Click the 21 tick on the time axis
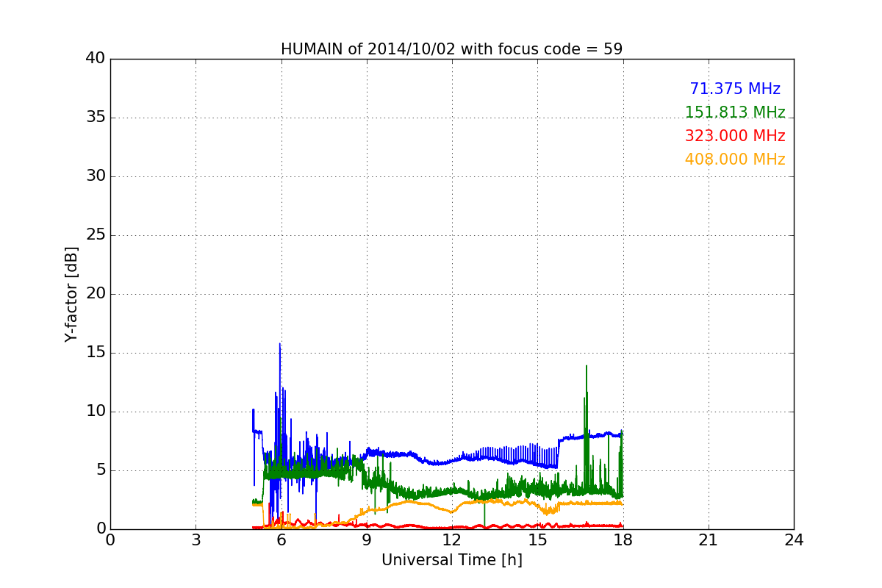This screenshot has height=588, width=882. coord(709,540)
